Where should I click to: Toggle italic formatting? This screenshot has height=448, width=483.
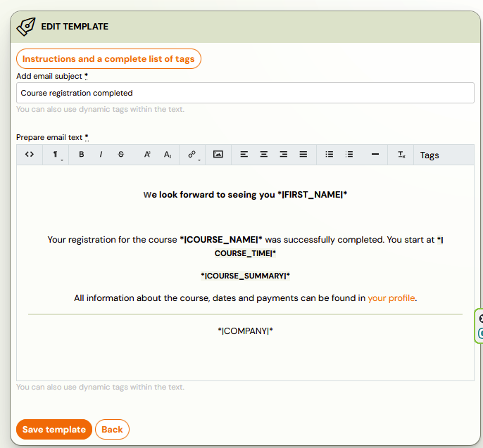coord(101,155)
